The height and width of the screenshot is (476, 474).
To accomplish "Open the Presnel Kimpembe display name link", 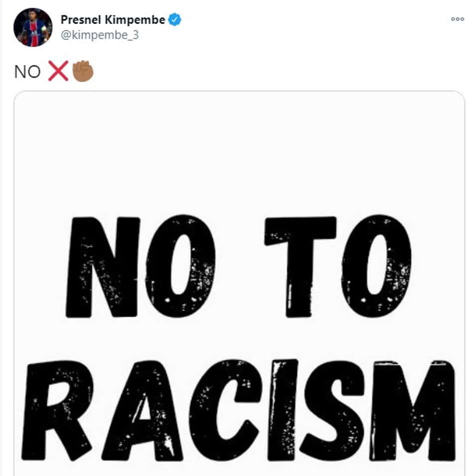I will coord(113,20).
